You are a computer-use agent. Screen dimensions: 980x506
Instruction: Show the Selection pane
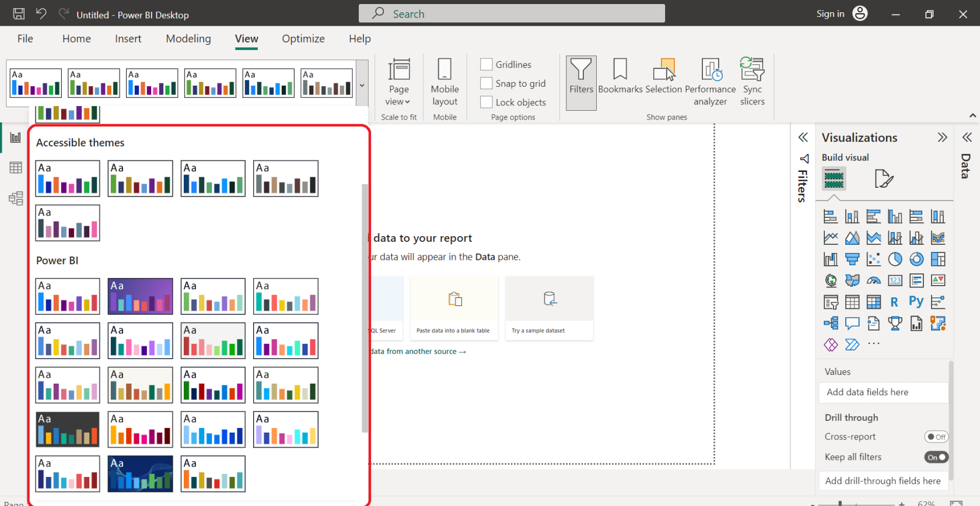[x=664, y=76]
